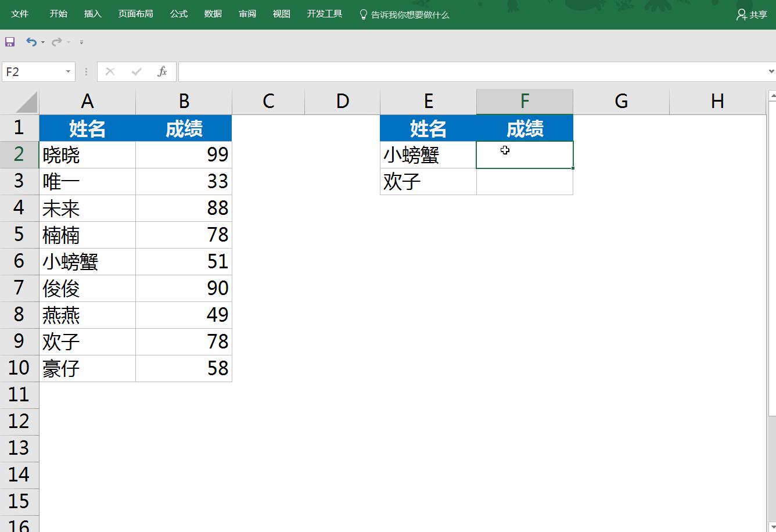The image size is (776, 532).
Task: Open the Name Box dropdown
Action: pos(69,71)
